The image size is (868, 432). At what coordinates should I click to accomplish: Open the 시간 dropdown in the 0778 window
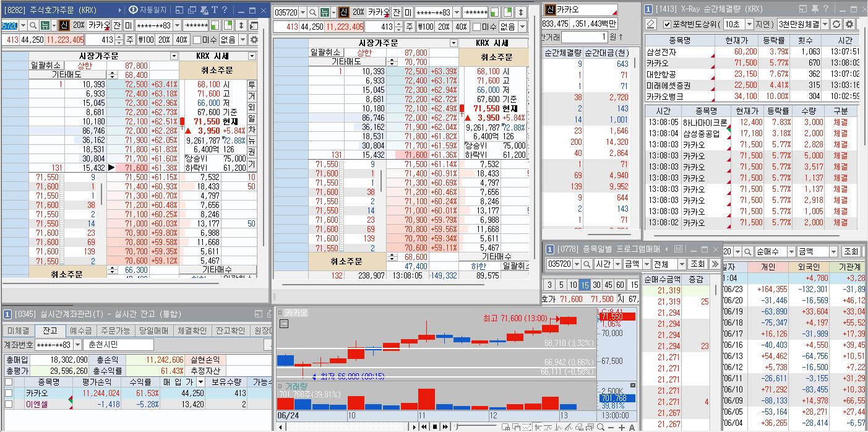coord(617,264)
